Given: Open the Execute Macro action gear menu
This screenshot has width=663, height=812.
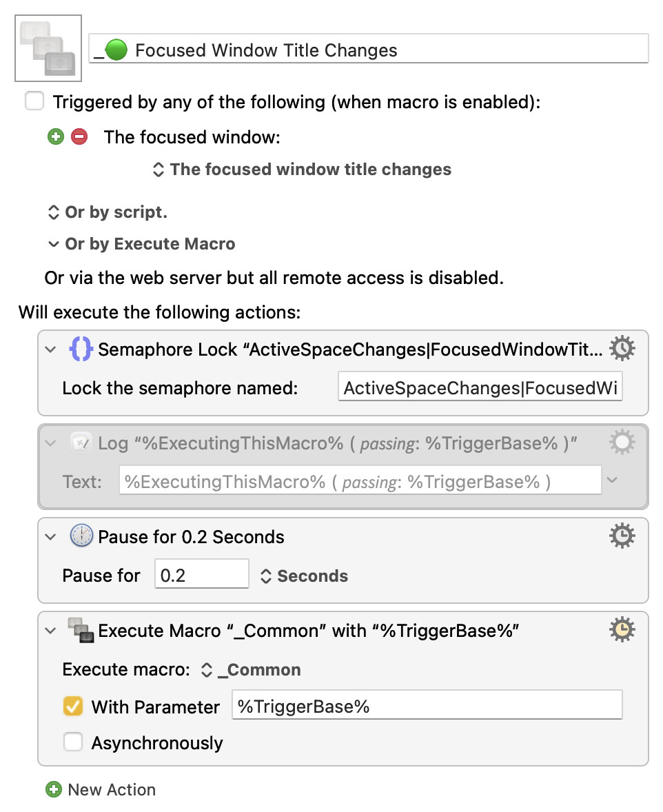Looking at the screenshot, I should pyautogui.click(x=622, y=630).
